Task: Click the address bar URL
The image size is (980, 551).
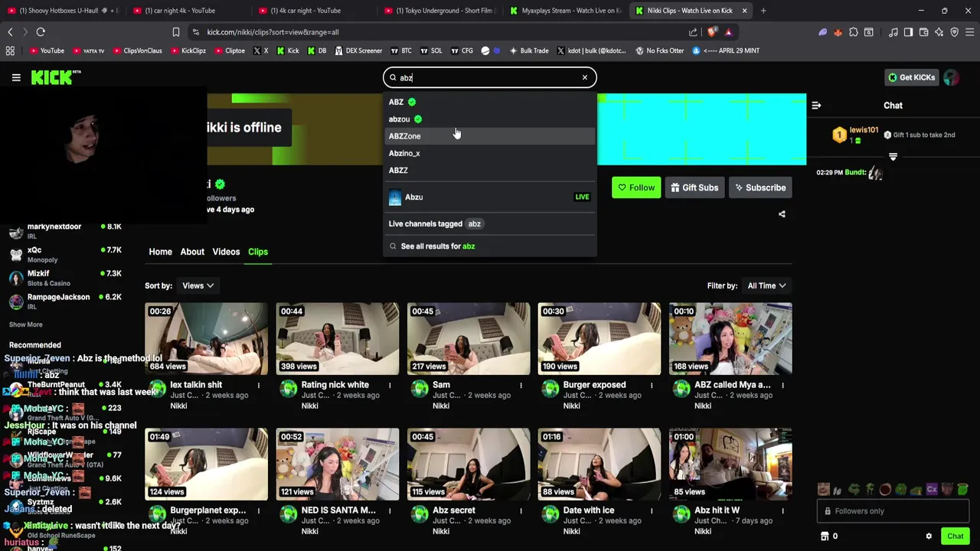Action: tap(273, 32)
